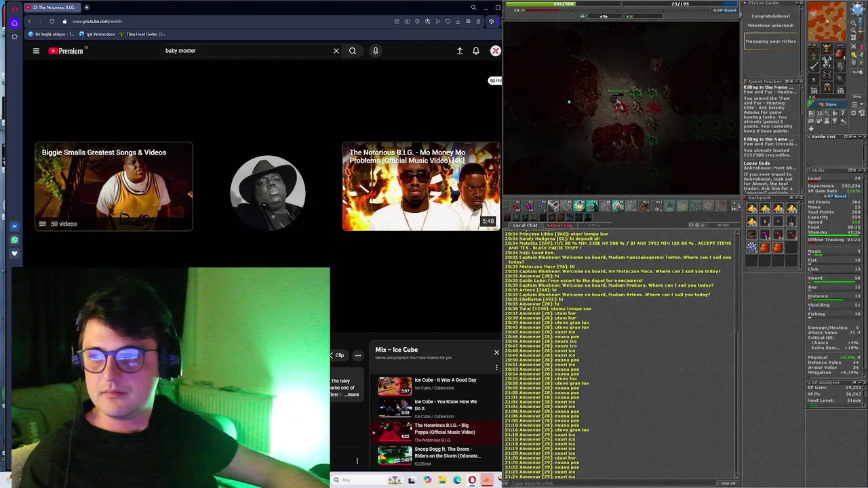The height and width of the screenshot is (488, 868).
Task: Click the Clip button under video
Action: coord(337,355)
